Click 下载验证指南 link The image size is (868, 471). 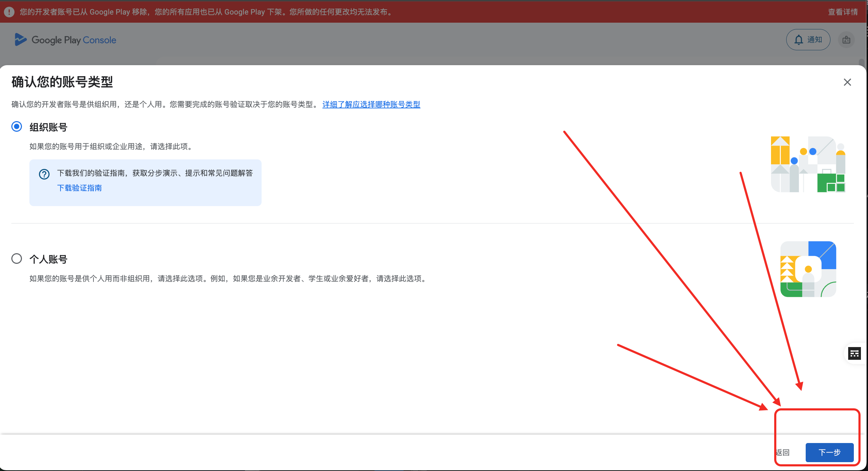[80, 188]
